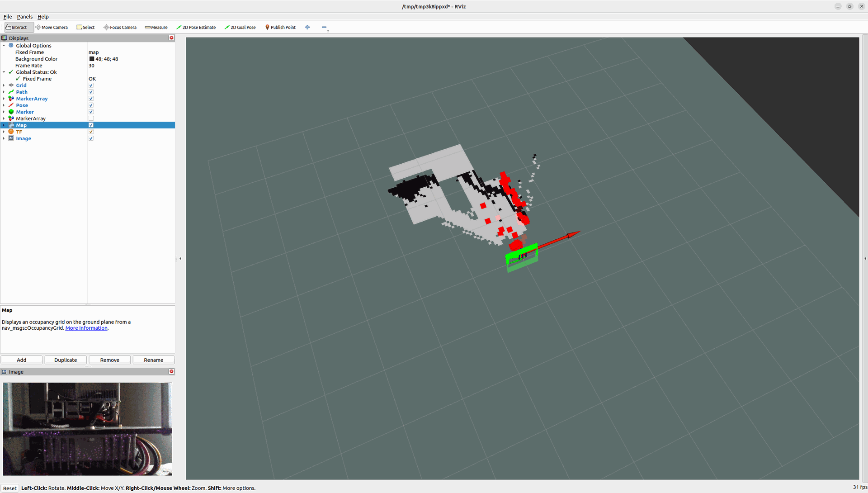Toggle the Image display checkbox
The height and width of the screenshot is (493, 868).
(x=91, y=138)
